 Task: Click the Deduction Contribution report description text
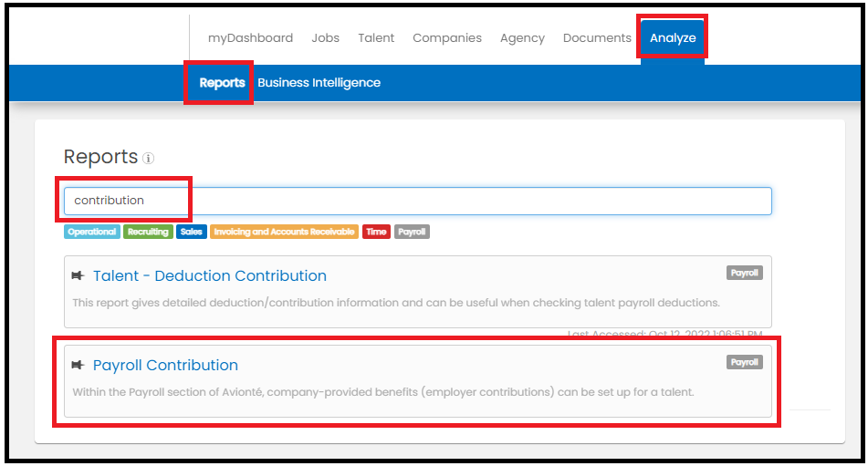click(396, 303)
